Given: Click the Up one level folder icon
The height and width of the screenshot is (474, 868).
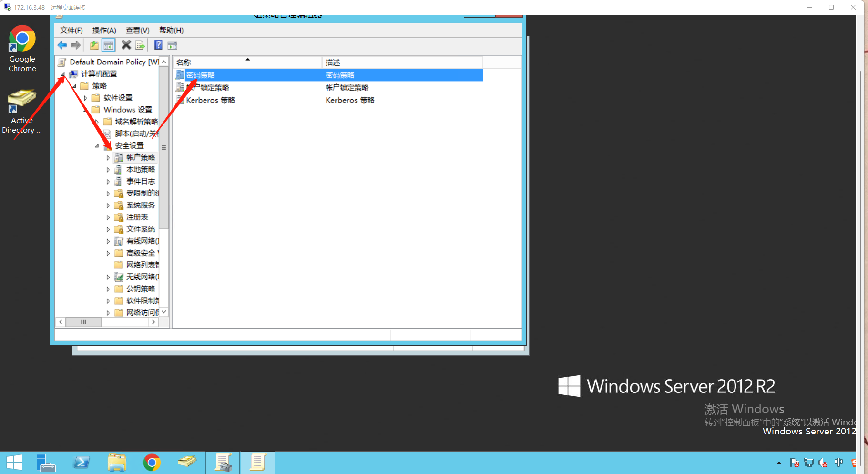Looking at the screenshot, I should (94, 45).
